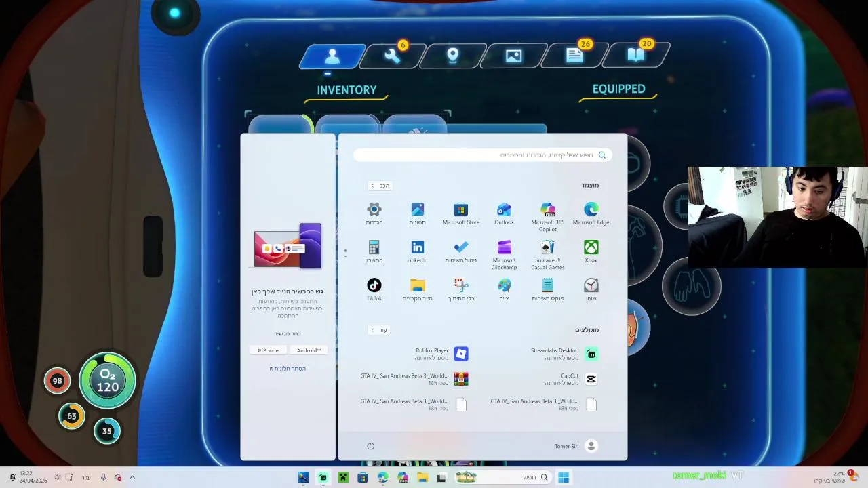868x488 pixels.
Task: Open Solitaire & Casual Games
Action: (x=548, y=255)
